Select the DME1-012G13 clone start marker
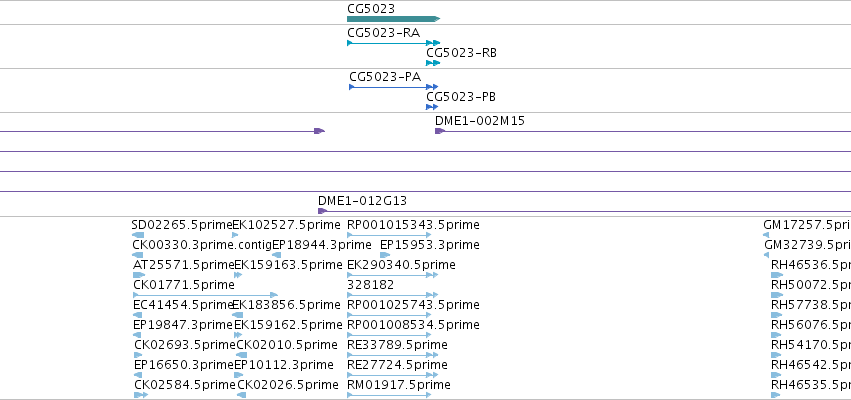 tap(322, 211)
